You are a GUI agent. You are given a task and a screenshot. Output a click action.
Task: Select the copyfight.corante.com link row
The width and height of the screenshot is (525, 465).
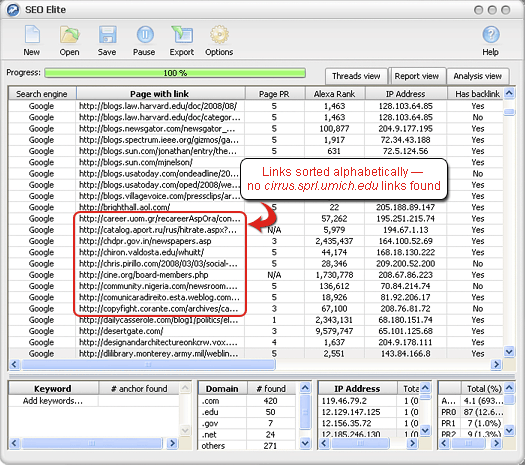click(256, 309)
